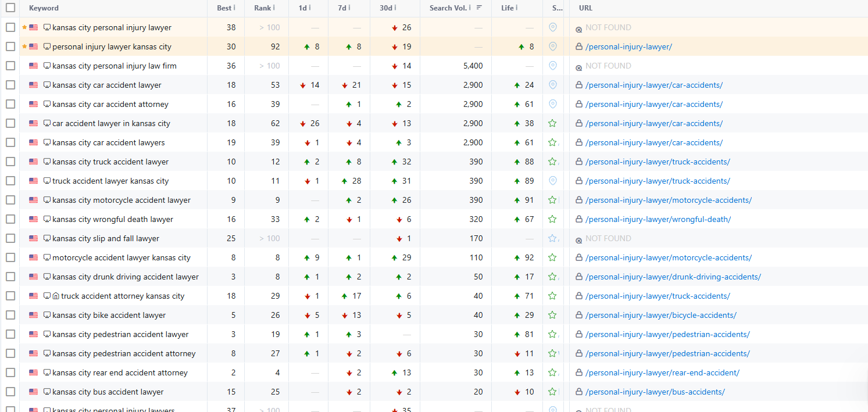
Task: Click keyword 'kansas city wrongful death lawyer'
Action: coord(113,219)
